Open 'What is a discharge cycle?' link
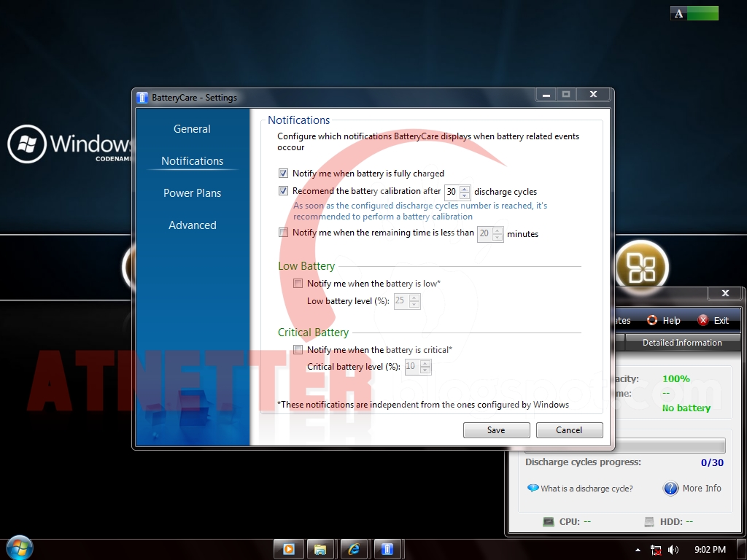This screenshot has width=747, height=560. point(587,489)
